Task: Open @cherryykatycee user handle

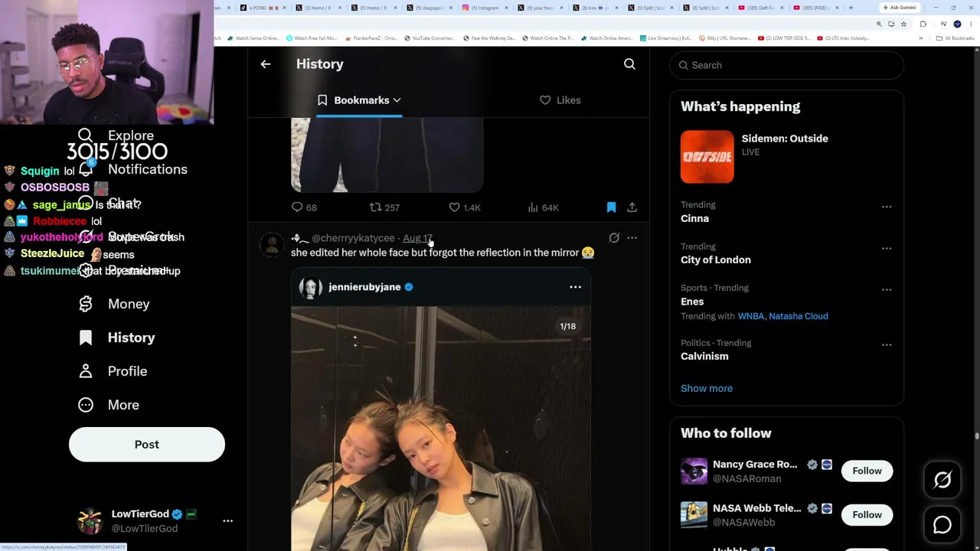Action: 353,238
